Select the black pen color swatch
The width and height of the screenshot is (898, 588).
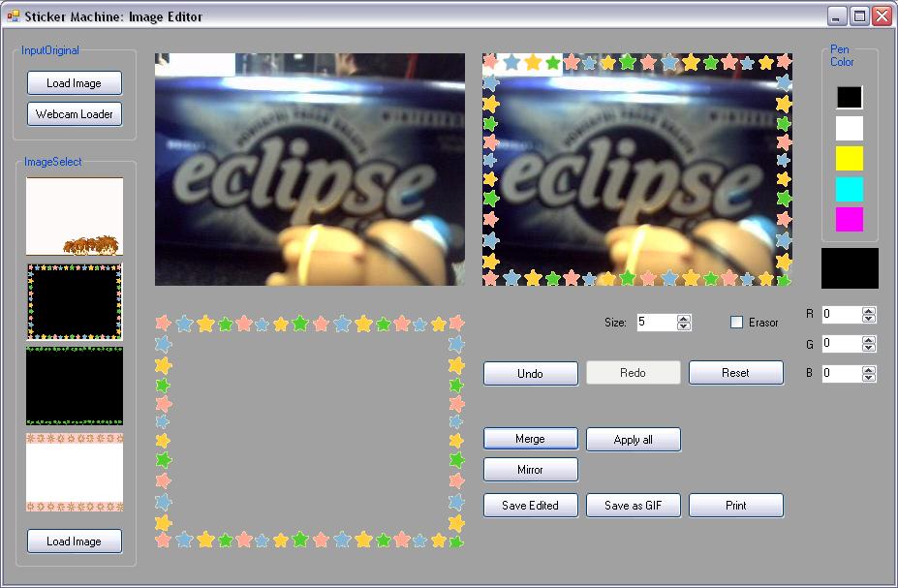(849, 98)
